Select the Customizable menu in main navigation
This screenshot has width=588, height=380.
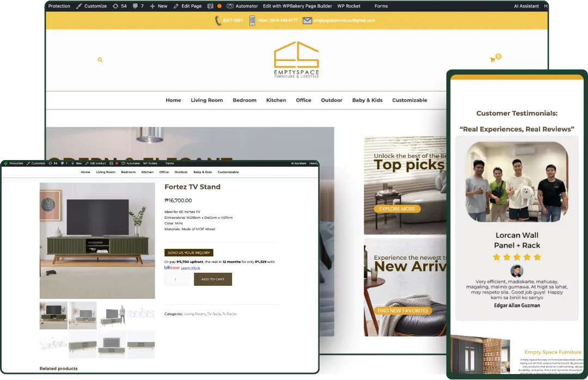click(409, 100)
